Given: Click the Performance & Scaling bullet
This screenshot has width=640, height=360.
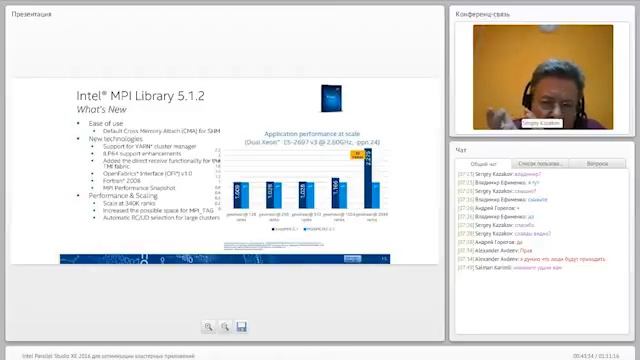Looking at the screenshot, I should coord(123,196).
